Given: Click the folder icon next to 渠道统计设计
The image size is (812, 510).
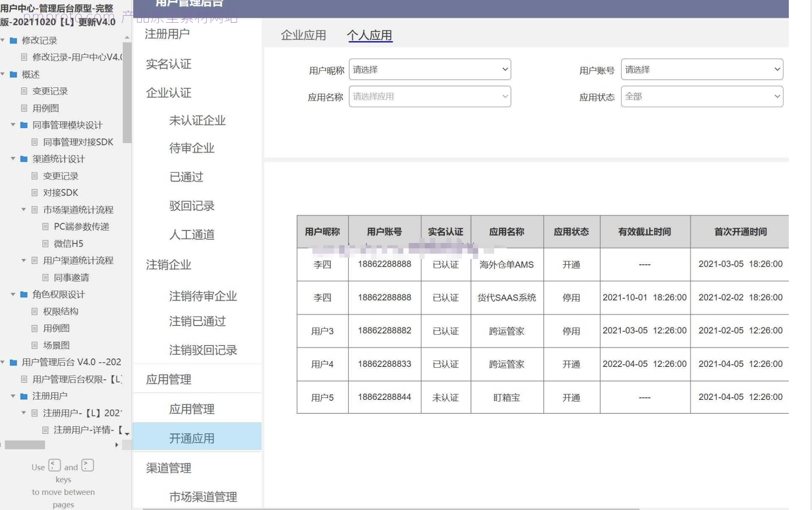Looking at the screenshot, I should (x=24, y=159).
